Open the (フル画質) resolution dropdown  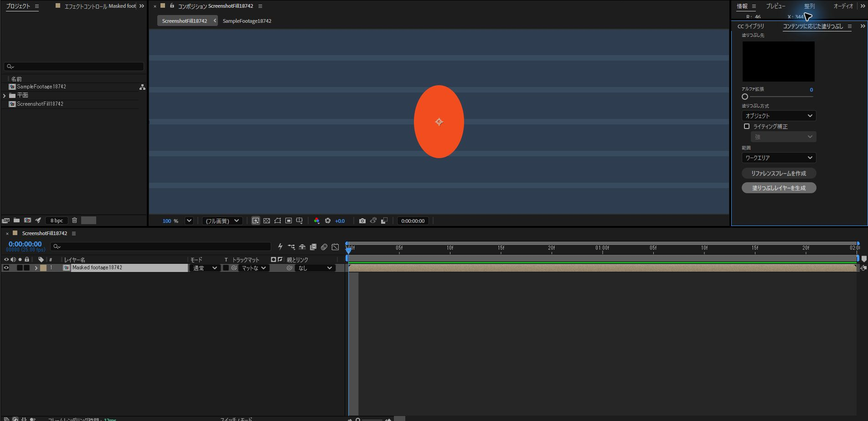[222, 221]
